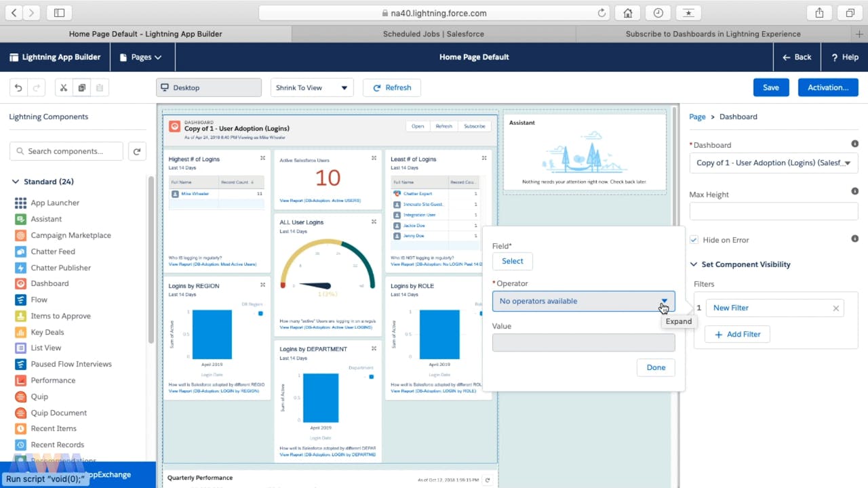Click refresh icon beside component search
The image size is (868, 488).
click(x=137, y=151)
